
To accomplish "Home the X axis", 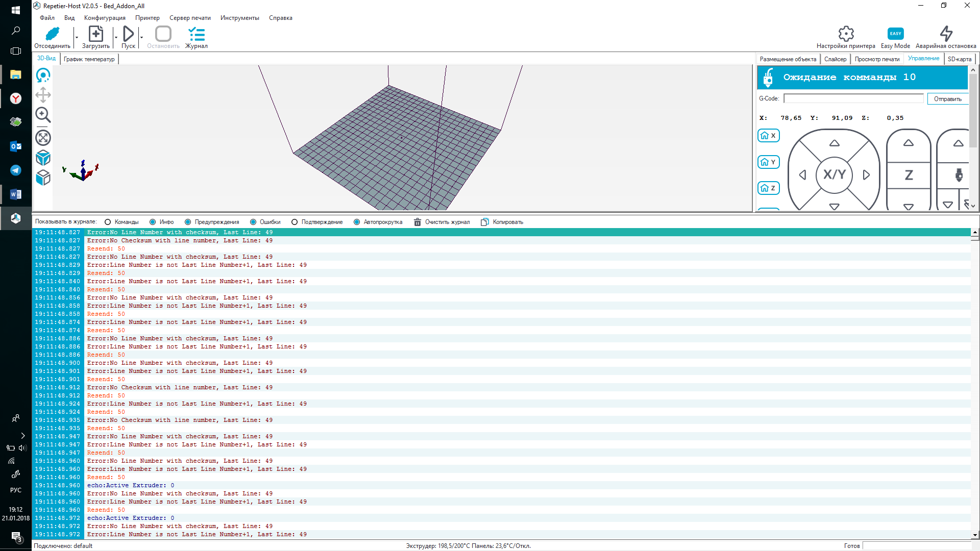I will 768,136.
